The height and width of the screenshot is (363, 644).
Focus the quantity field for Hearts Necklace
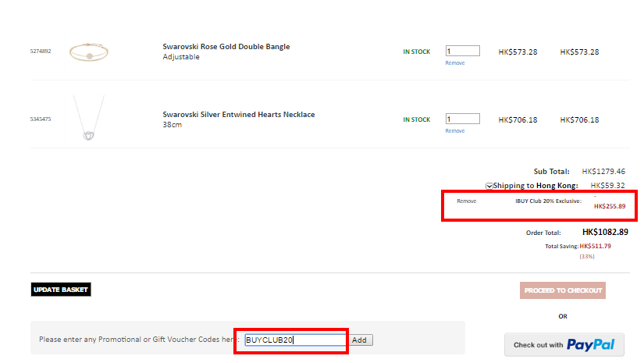pos(462,119)
